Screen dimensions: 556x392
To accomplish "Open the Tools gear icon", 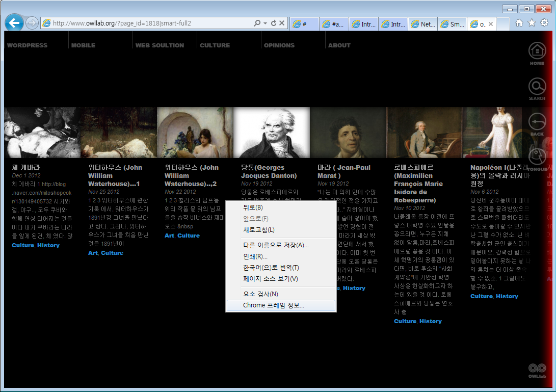I will pyautogui.click(x=544, y=23).
